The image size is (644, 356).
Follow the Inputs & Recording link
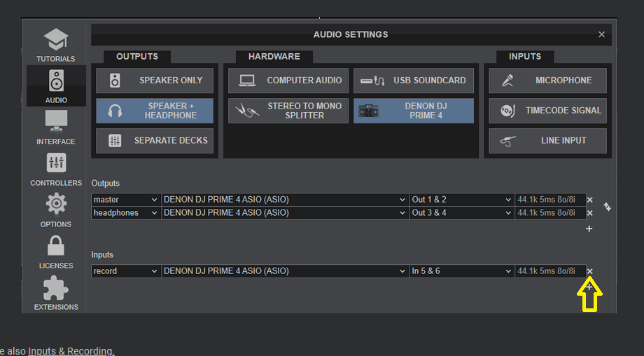(x=71, y=351)
